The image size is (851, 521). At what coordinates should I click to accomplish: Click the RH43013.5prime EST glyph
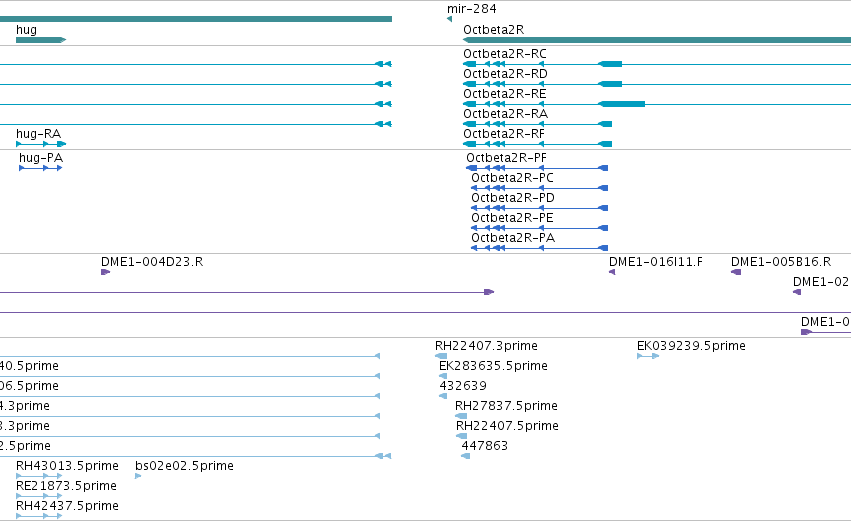(x=39, y=476)
